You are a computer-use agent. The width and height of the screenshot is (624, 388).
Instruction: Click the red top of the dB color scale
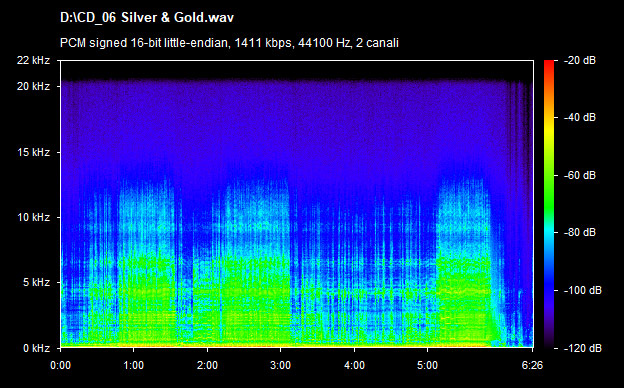tap(549, 64)
